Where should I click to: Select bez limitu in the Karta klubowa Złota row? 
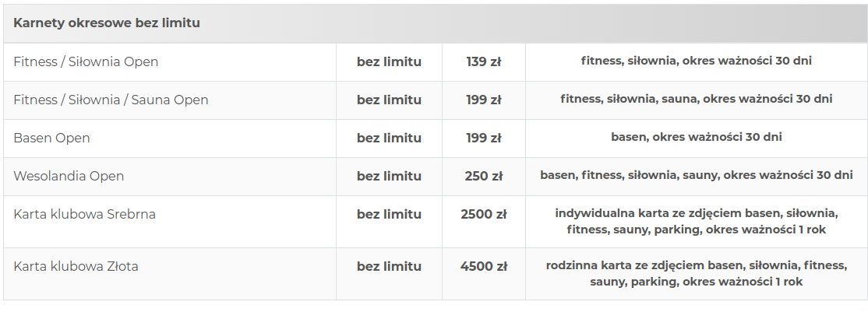(x=389, y=267)
